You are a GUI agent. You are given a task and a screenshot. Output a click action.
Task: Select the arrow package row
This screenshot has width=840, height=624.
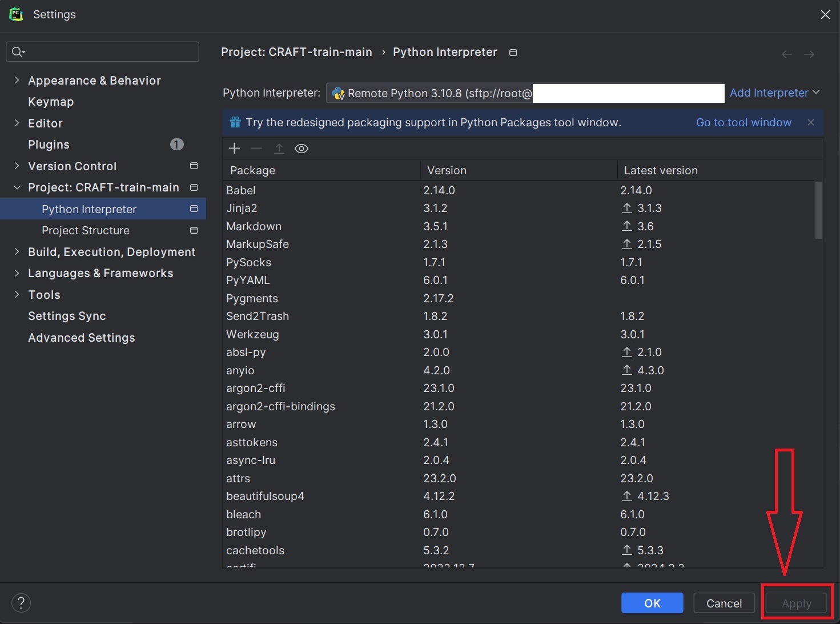pyautogui.click(x=519, y=424)
